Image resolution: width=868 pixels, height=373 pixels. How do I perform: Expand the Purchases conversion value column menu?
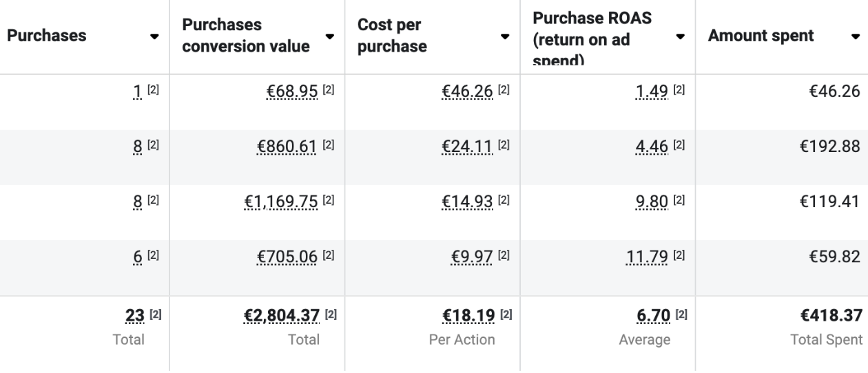tap(330, 36)
